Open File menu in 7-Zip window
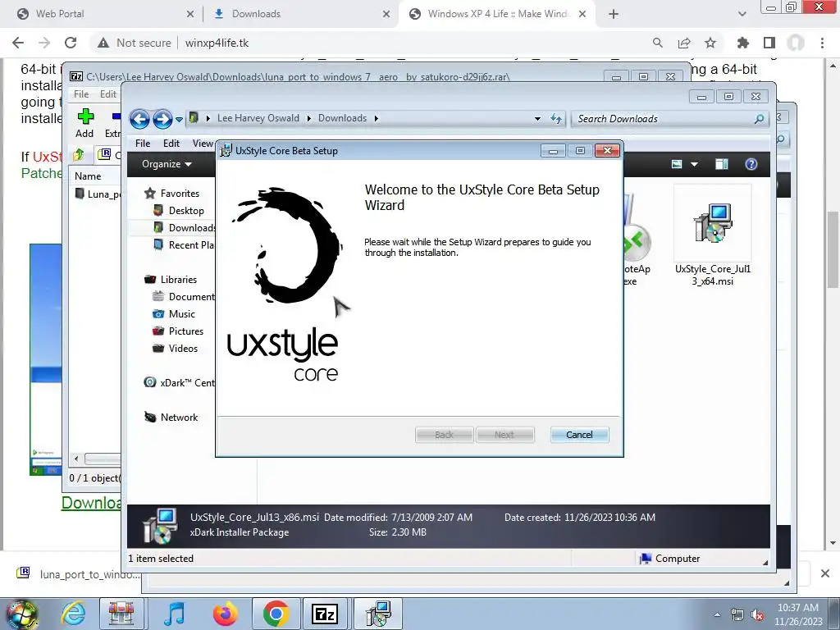Viewport: 840px width, 630px height. (81, 94)
